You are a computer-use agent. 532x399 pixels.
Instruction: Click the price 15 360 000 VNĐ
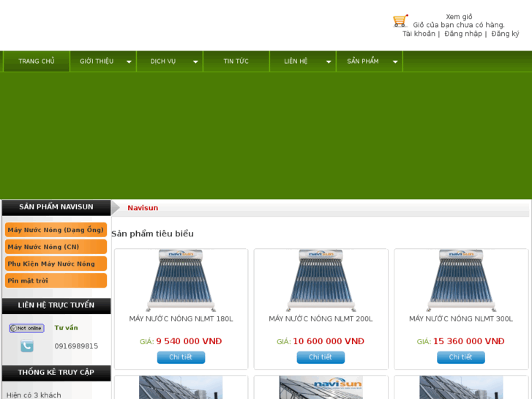(x=469, y=341)
